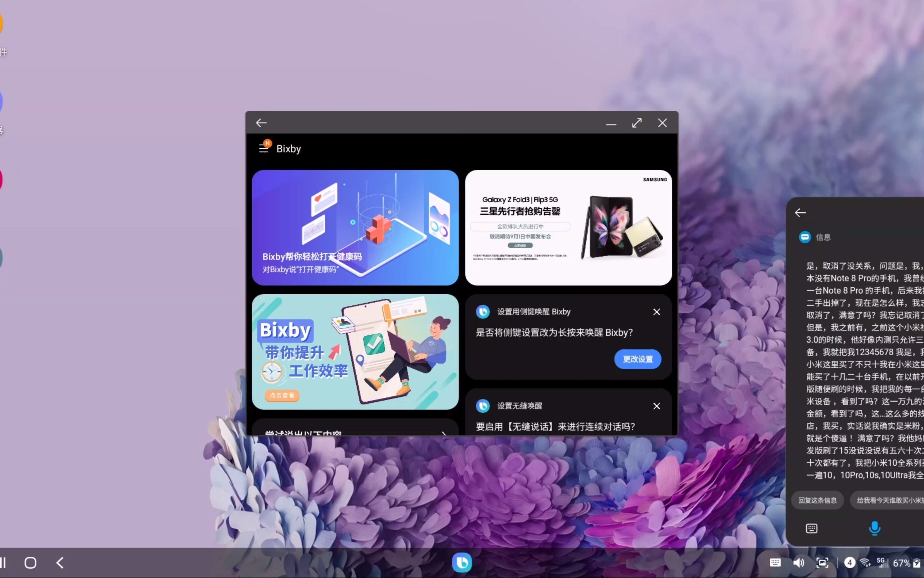Click the Wi-Fi status icon in the tray

coord(865,563)
